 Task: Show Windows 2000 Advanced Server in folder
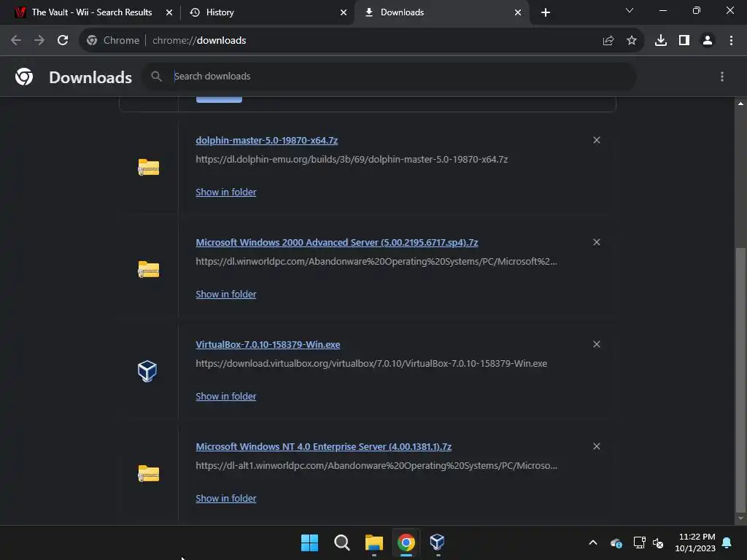click(x=226, y=294)
